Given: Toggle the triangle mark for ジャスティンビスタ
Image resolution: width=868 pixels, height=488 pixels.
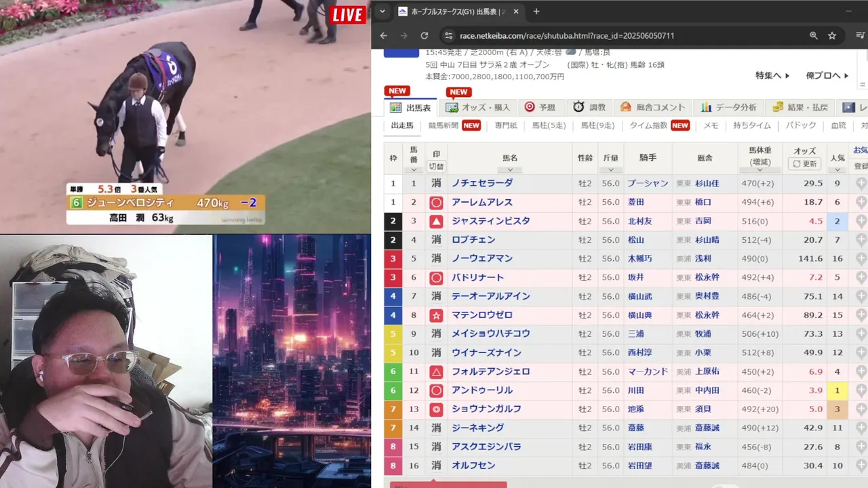Looking at the screenshot, I should 436,221.
